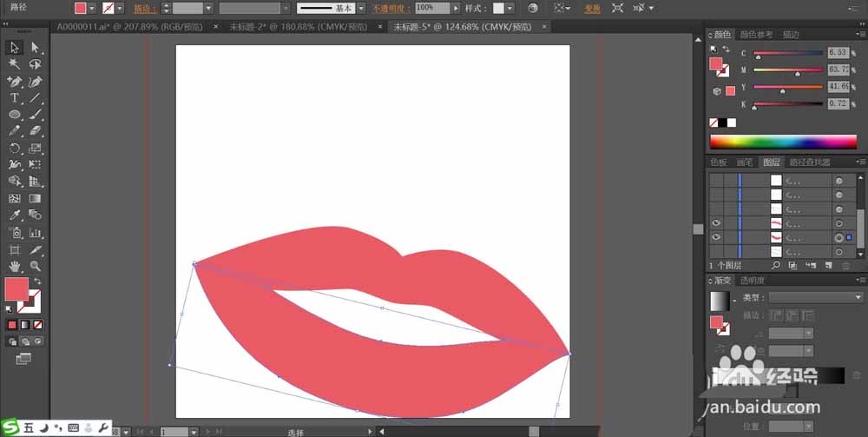Select the Eyedropper tool
Viewport: 868px width, 437px height.
[15, 215]
